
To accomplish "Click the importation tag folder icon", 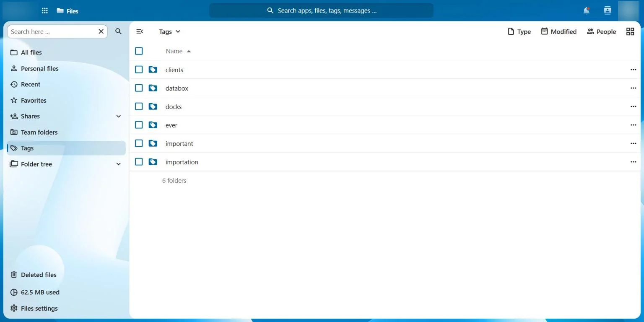I will coord(153,162).
